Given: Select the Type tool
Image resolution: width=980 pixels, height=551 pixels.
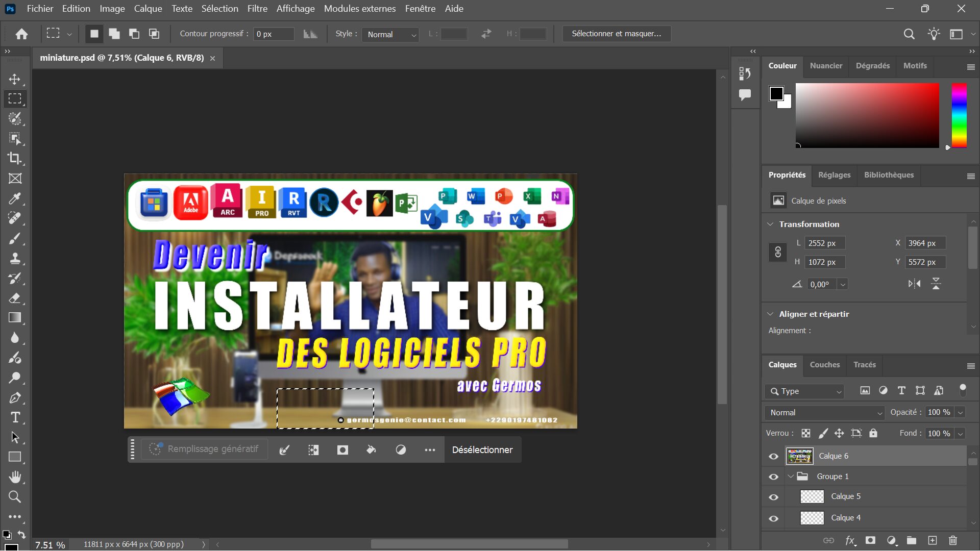Looking at the screenshot, I should point(15,417).
